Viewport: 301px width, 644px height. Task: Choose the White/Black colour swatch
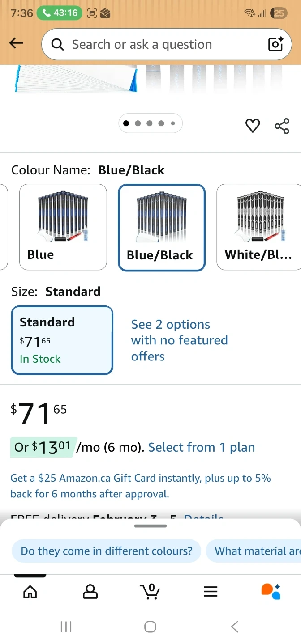click(258, 227)
